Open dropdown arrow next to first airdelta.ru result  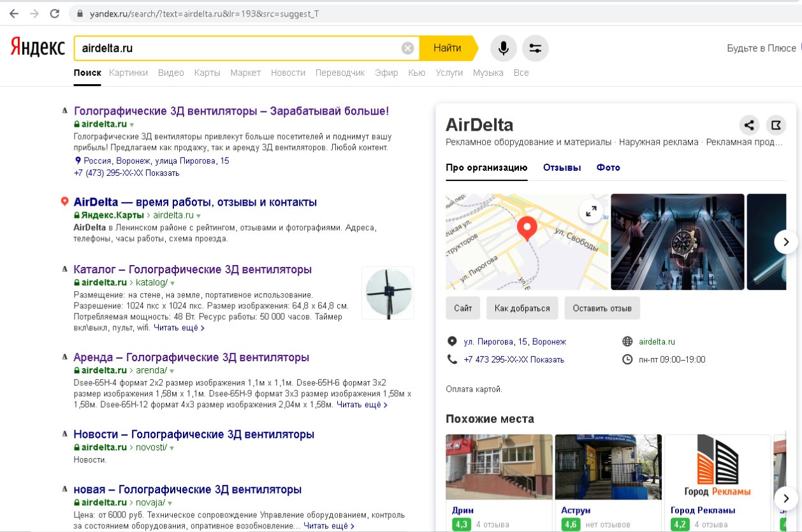pyautogui.click(x=132, y=125)
